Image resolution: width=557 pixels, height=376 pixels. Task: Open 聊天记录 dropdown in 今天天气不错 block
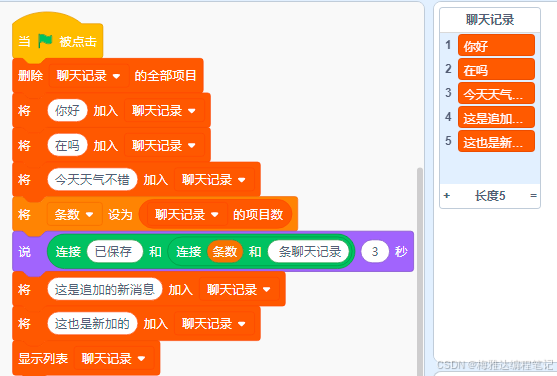click(214, 180)
